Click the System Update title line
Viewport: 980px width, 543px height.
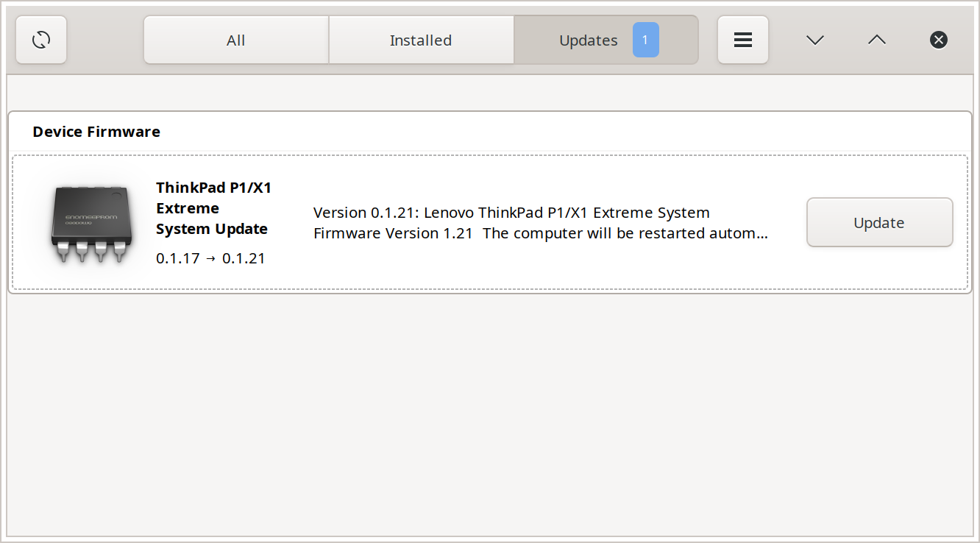(212, 229)
